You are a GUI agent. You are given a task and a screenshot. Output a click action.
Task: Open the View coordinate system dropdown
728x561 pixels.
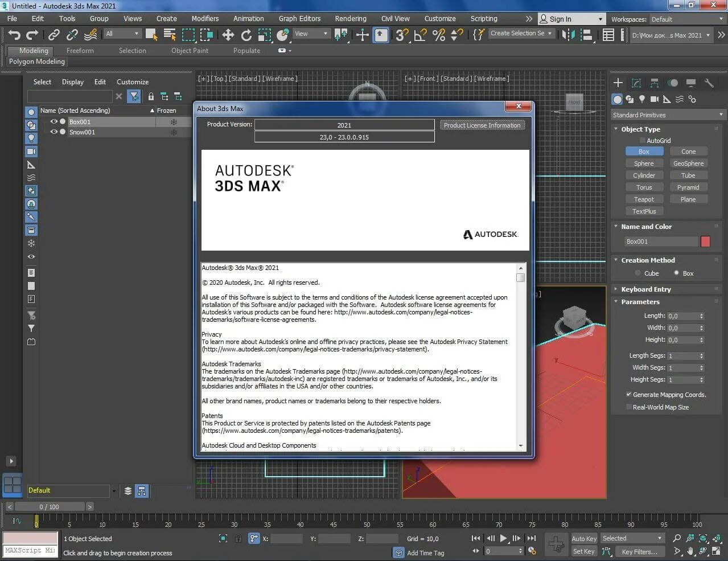coord(311,34)
